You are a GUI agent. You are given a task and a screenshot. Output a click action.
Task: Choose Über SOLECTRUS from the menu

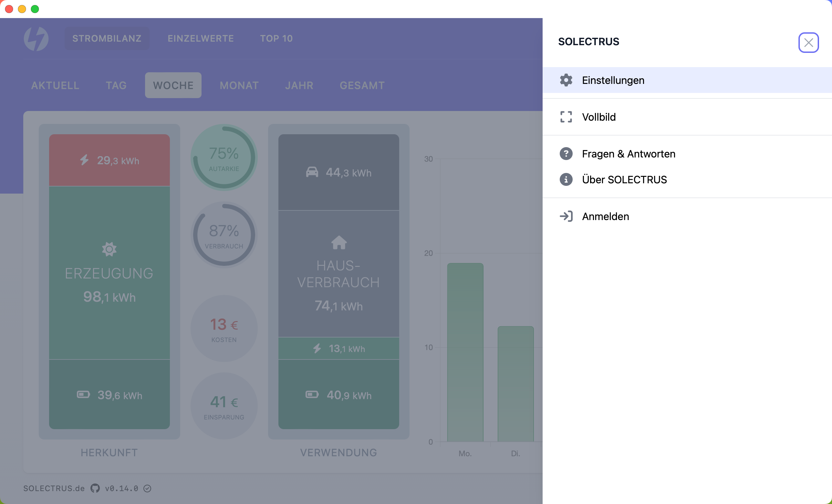(x=624, y=179)
